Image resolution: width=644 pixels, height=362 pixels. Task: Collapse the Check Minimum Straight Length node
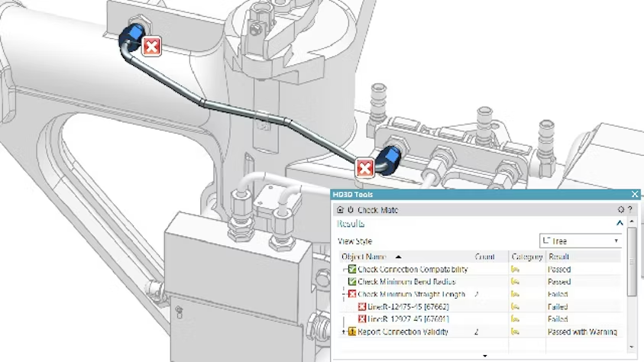(344, 294)
